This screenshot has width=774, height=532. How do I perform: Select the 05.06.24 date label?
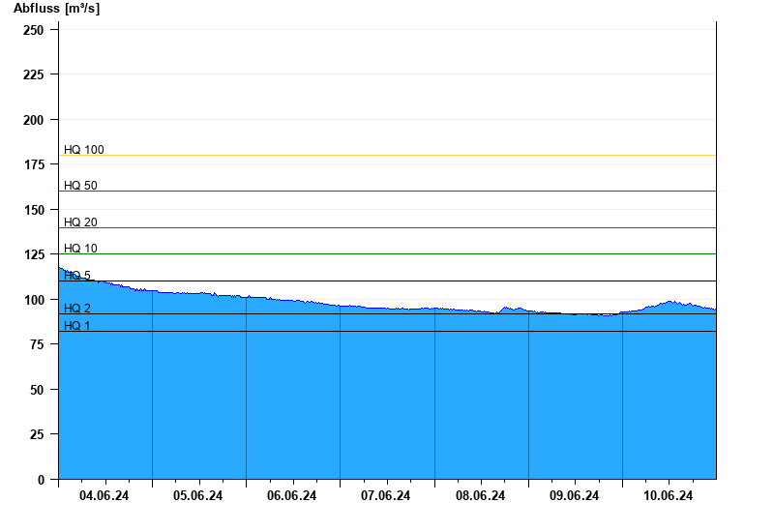(x=198, y=495)
